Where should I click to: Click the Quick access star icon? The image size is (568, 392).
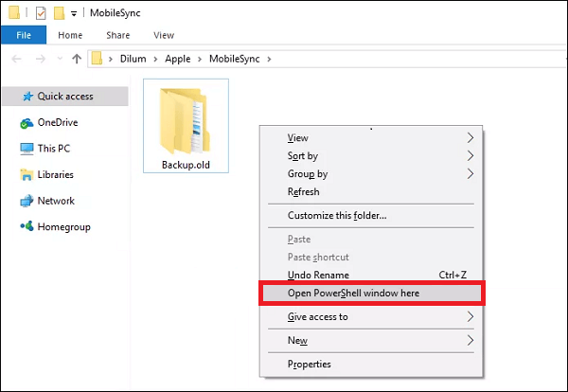tap(26, 97)
